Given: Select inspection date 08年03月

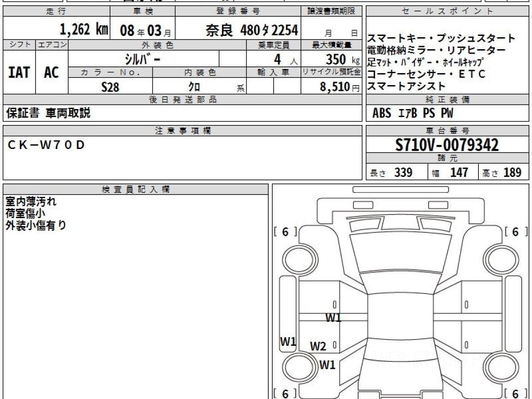Looking at the screenshot, I should [145, 30].
